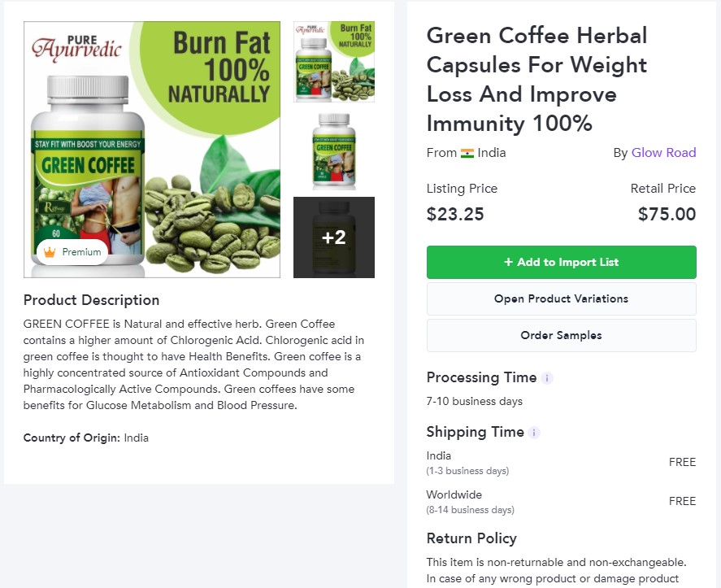
Task: Click the India flag icon
Action: point(467,153)
